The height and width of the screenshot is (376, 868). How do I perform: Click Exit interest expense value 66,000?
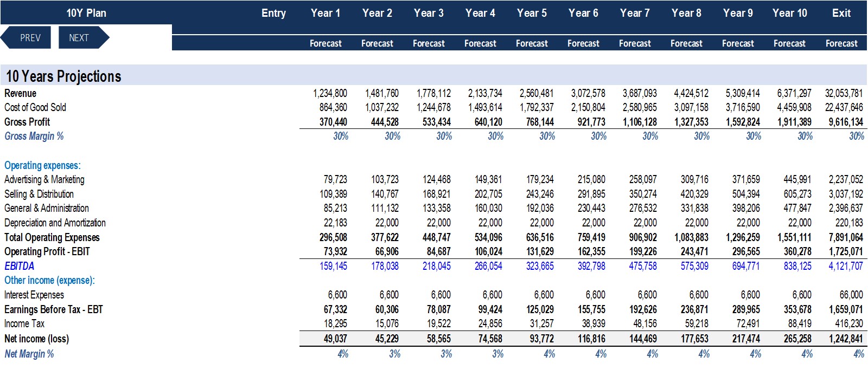point(851,295)
